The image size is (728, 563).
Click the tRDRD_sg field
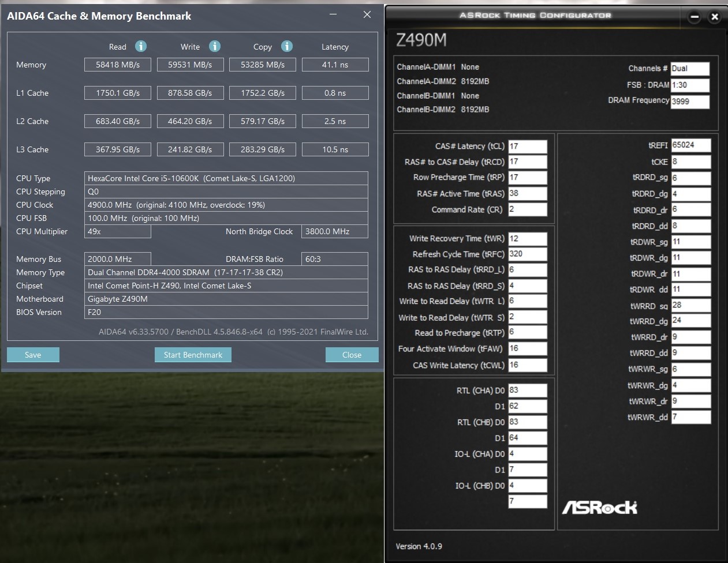[x=690, y=178]
